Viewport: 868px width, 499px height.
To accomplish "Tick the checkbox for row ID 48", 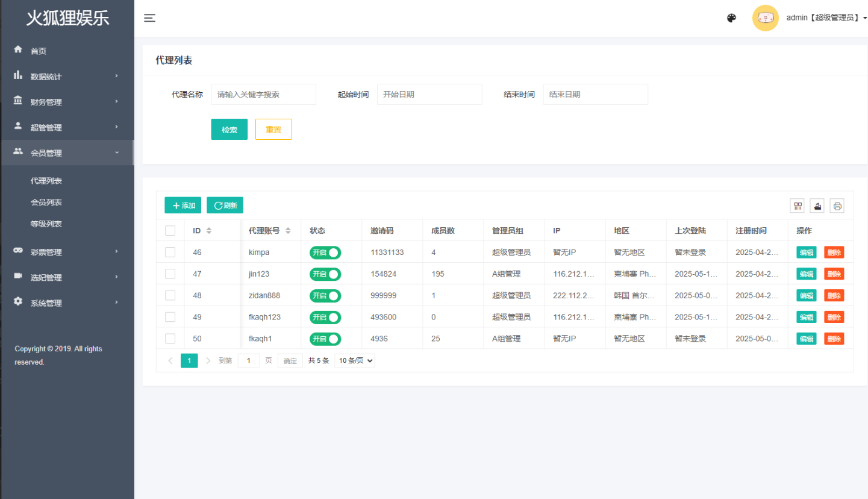I will 170,295.
